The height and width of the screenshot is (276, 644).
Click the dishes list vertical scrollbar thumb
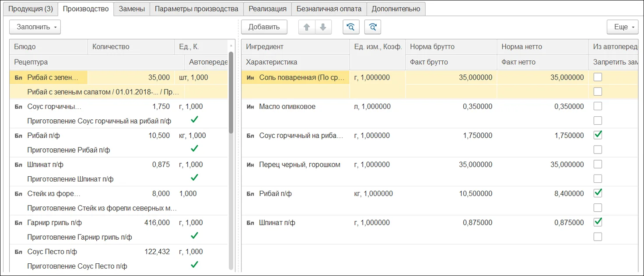(x=231, y=92)
